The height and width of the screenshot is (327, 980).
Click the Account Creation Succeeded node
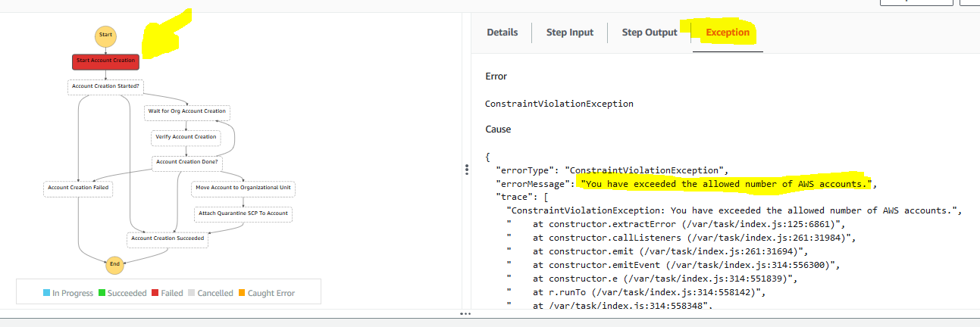tap(168, 238)
